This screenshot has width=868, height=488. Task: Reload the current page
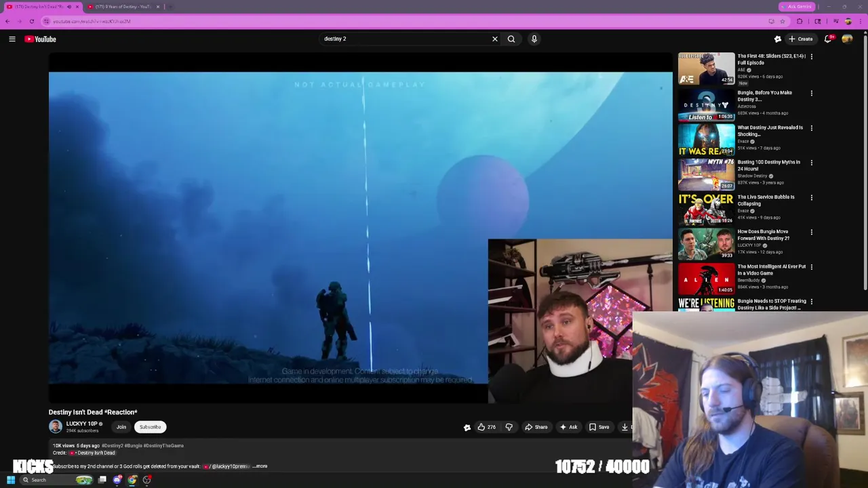click(31, 21)
